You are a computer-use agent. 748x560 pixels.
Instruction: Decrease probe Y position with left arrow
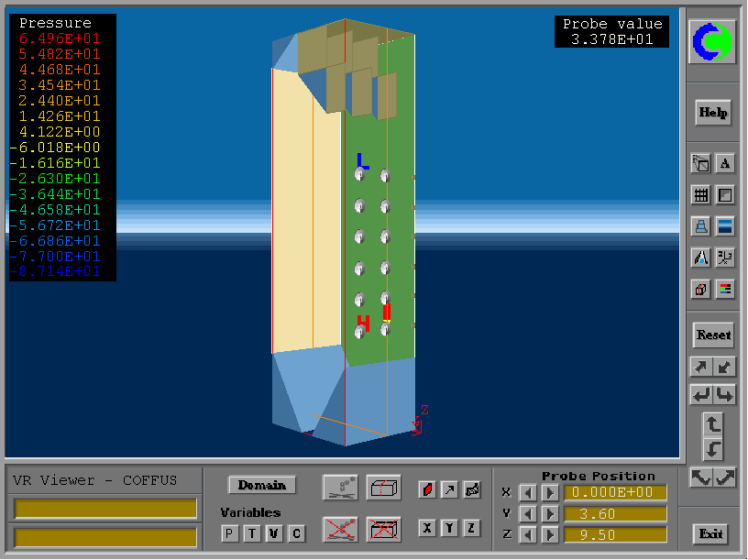click(527, 514)
